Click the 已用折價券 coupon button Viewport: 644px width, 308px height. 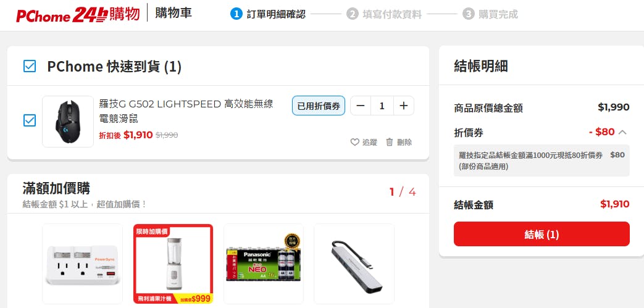[319, 106]
